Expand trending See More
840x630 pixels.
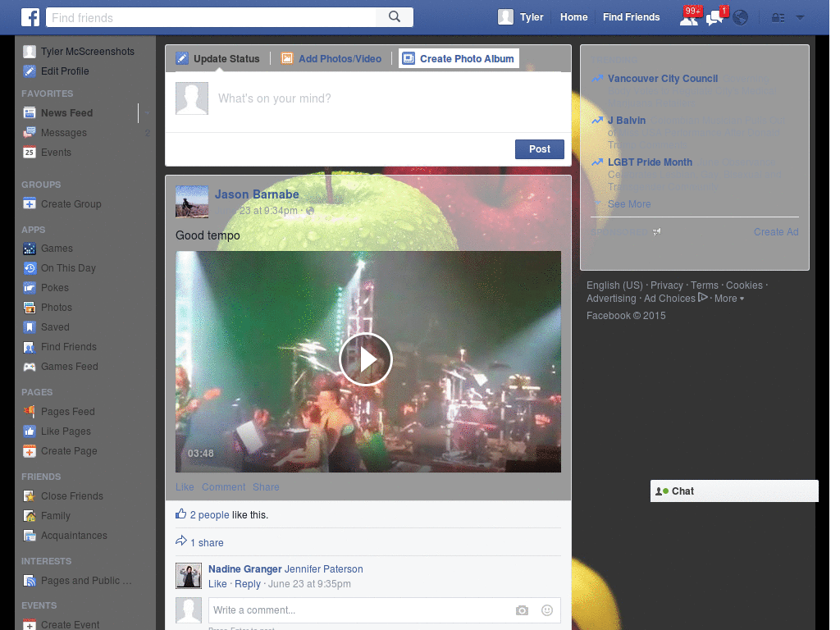pyautogui.click(x=629, y=204)
